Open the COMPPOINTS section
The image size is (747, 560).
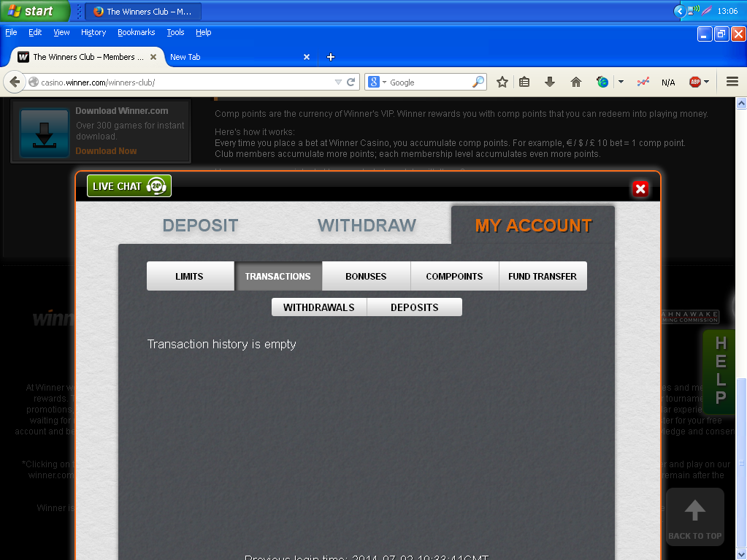(x=454, y=276)
